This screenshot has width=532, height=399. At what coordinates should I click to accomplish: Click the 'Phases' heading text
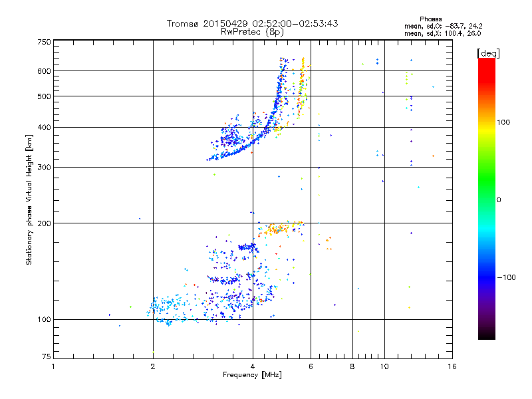(x=430, y=19)
